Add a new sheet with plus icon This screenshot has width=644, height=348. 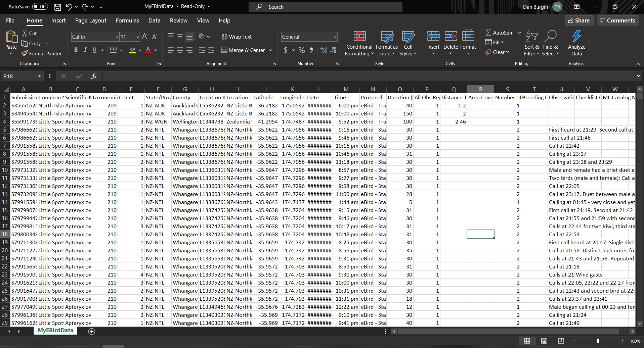tap(92, 331)
